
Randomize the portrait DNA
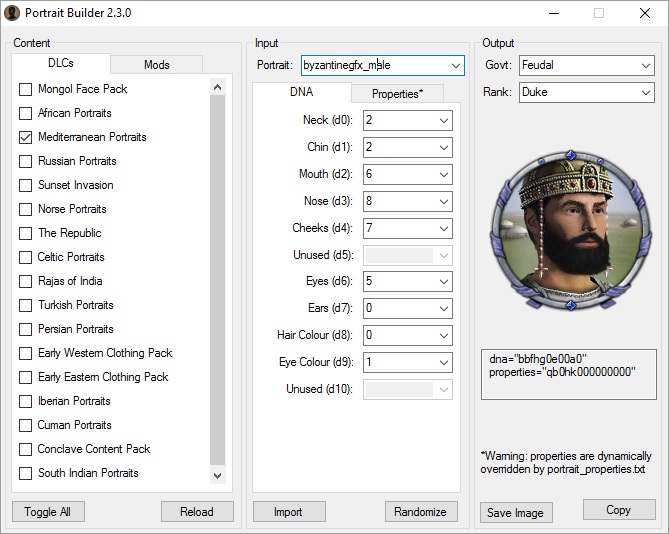421,511
